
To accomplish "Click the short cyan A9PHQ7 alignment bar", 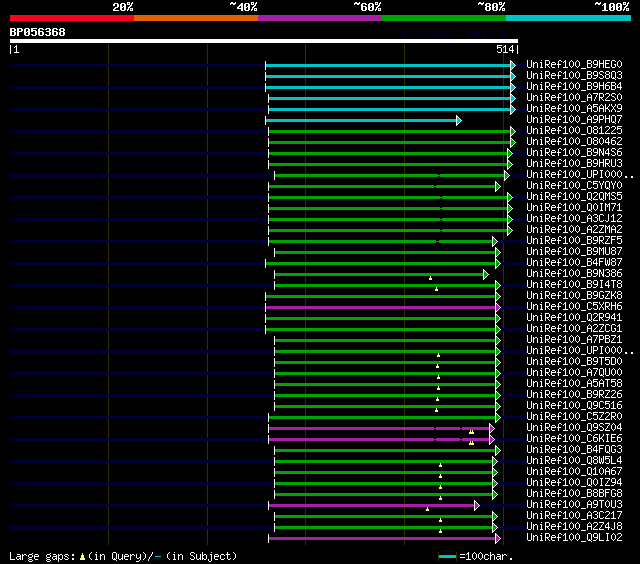I will click(361, 120).
